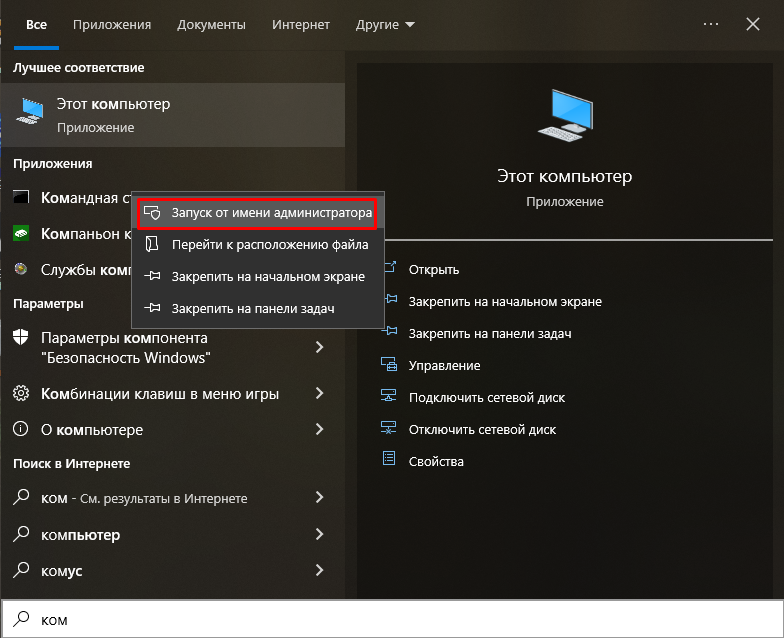Select the Интернет search tab
This screenshot has height=638, width=784.
tap(300, 24)
